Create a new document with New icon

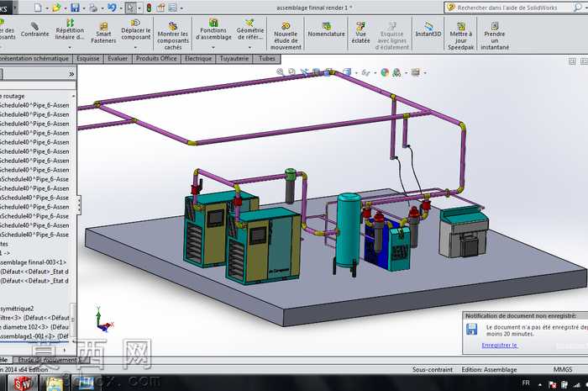pos(38,7)
